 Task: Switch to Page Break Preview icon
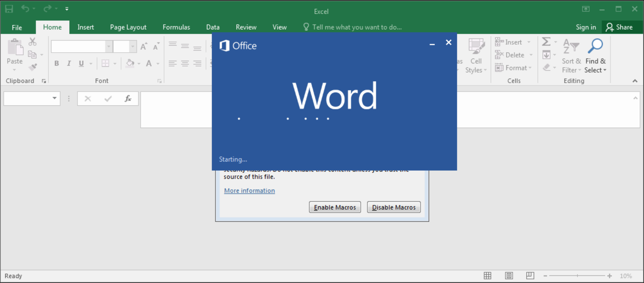click(x=530, y=276)
